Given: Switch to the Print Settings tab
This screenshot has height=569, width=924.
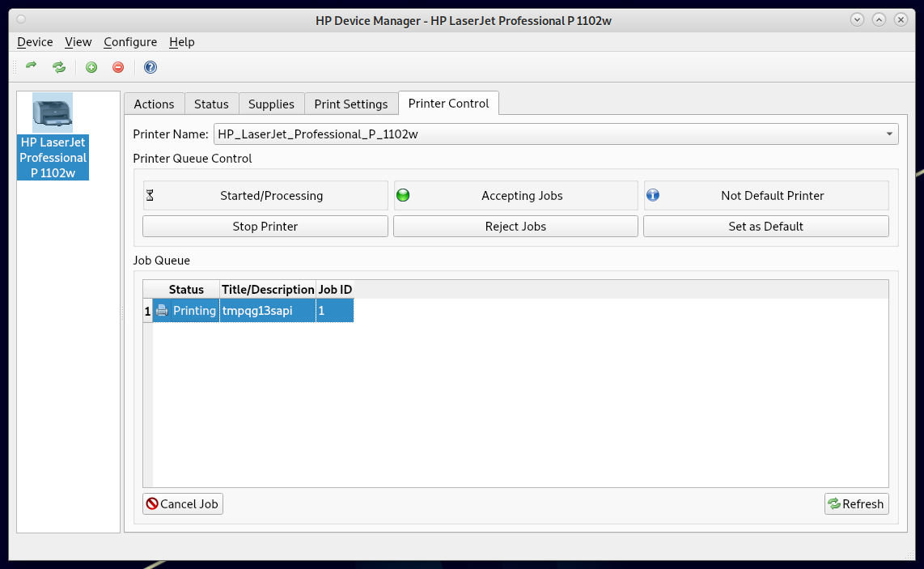Looking at the screenshot, I should point(351,104).
